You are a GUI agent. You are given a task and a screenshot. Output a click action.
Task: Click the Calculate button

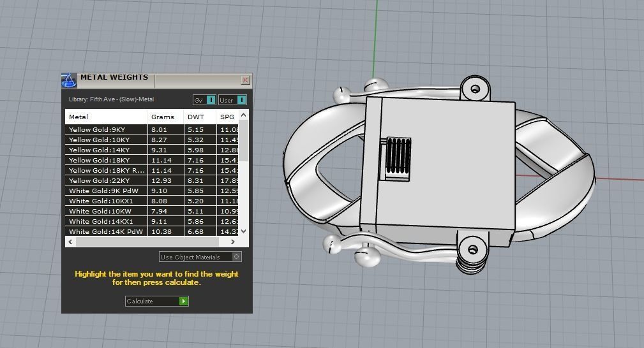[x=156, y=301]
